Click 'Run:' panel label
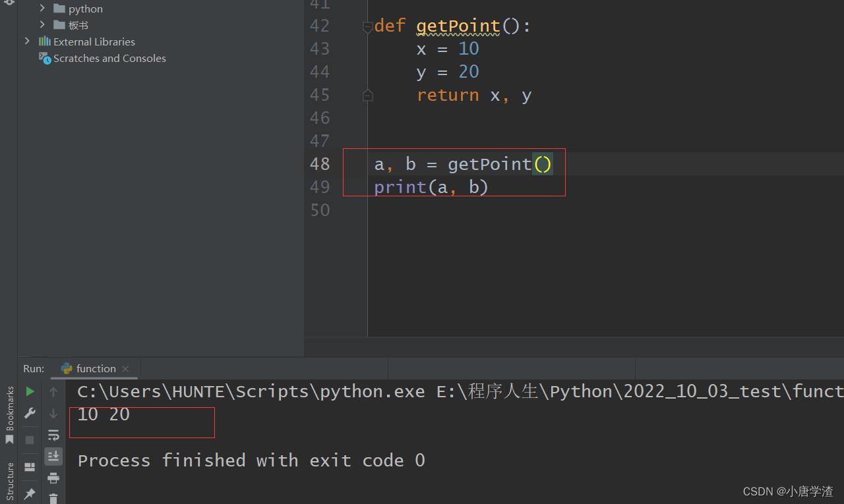 tap(34, 369)
